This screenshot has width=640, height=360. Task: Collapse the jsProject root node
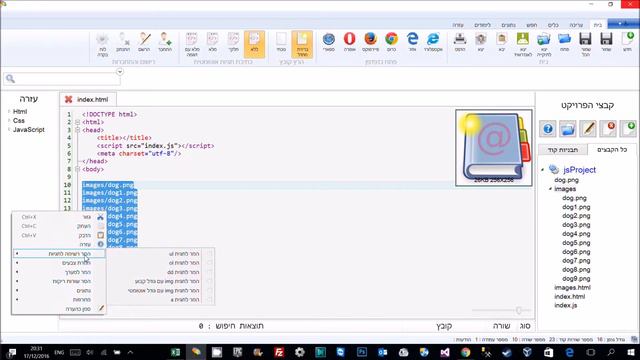(542, 170)
